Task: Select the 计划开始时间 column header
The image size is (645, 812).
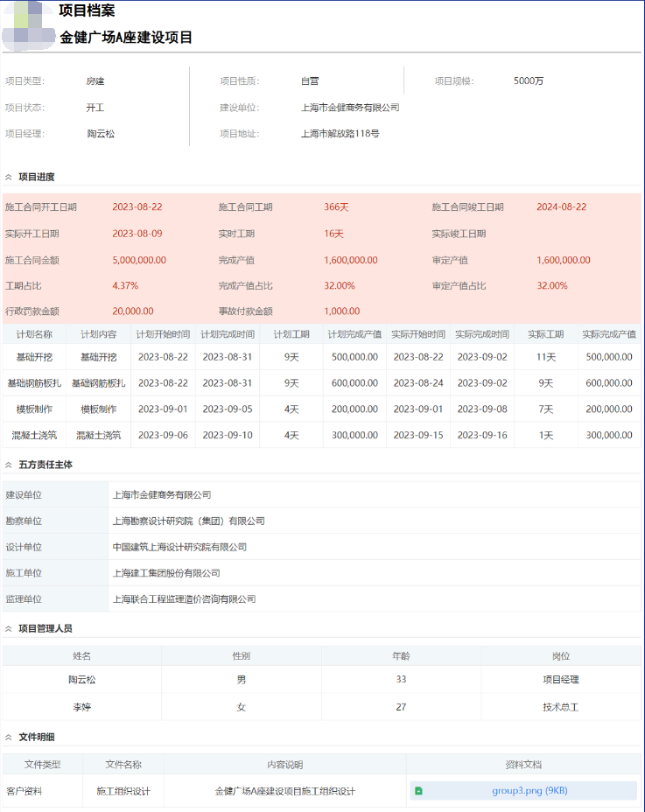Action: point(163,334)
